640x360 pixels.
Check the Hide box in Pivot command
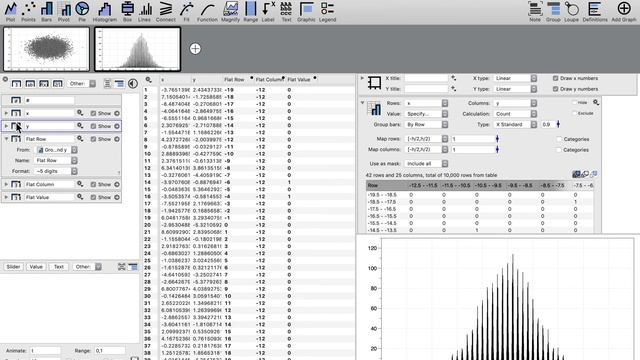(x=574, y=102)
